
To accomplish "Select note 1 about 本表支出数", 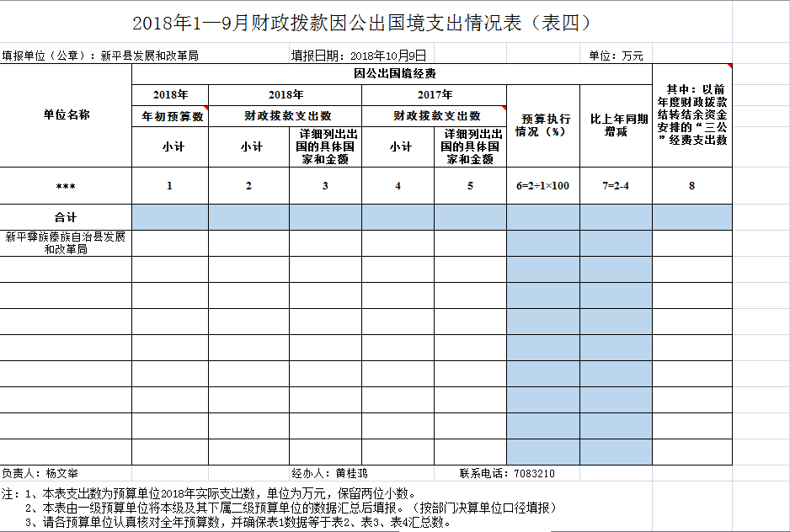I will point(209,493).
